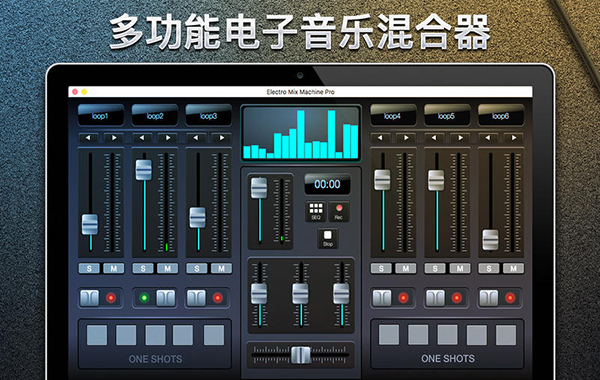Click the loop4 pad button
The image size is (600, 380).
(393, 116)
